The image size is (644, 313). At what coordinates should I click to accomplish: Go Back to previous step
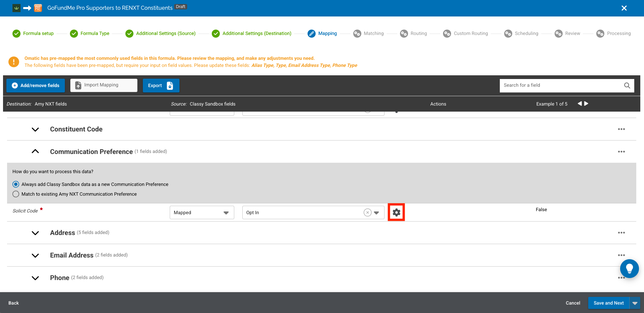tap(13, 303)
